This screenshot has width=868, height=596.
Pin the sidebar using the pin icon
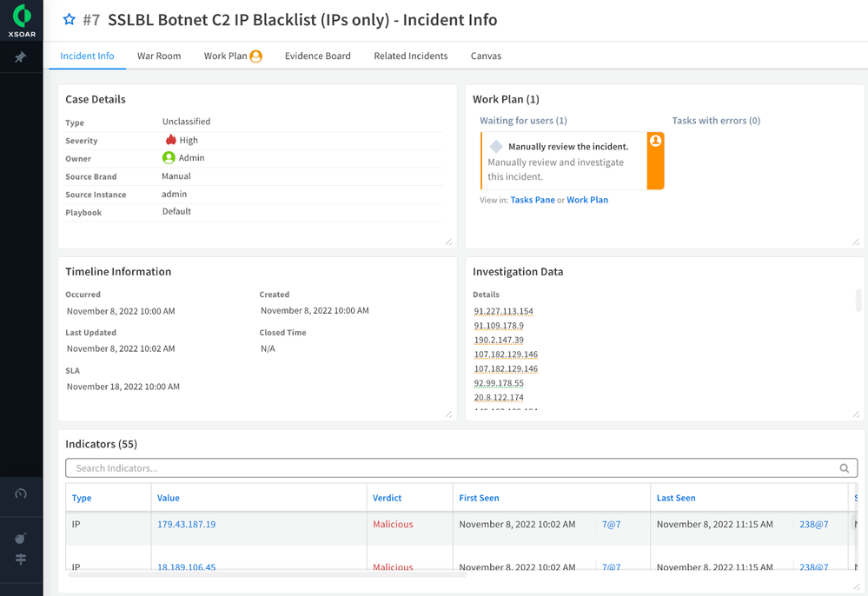click(x=21, y=57)
